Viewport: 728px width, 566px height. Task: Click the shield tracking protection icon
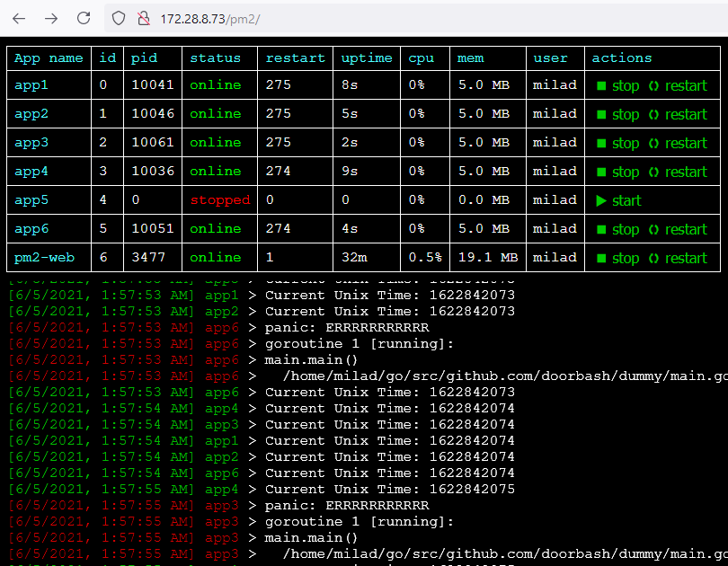point(119,18)
